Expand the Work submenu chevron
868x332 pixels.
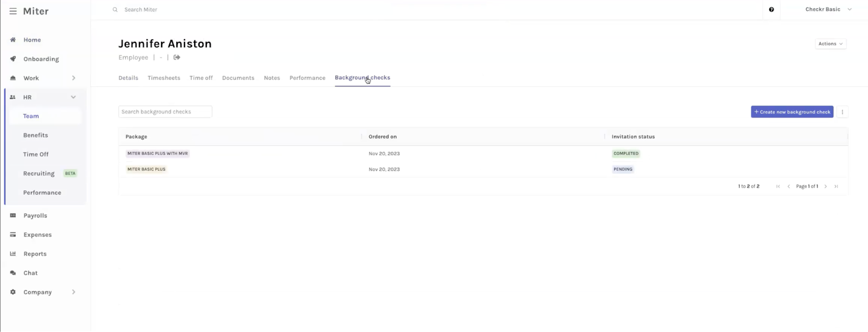(x=74, y=78)
